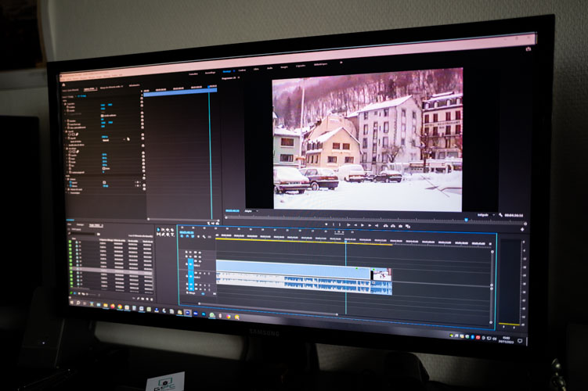Switch to the Audio workspace tab
The height and width of the screenshot is (391, 588).
pyautogui.click(x=269, y=68)
